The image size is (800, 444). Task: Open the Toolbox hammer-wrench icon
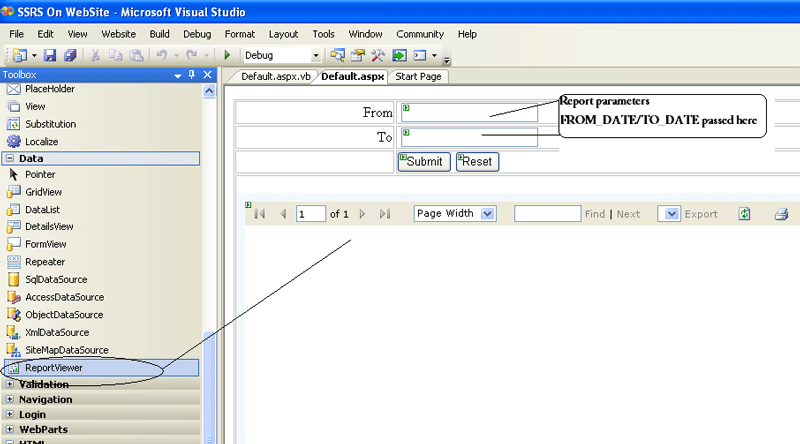pos(378,55)
